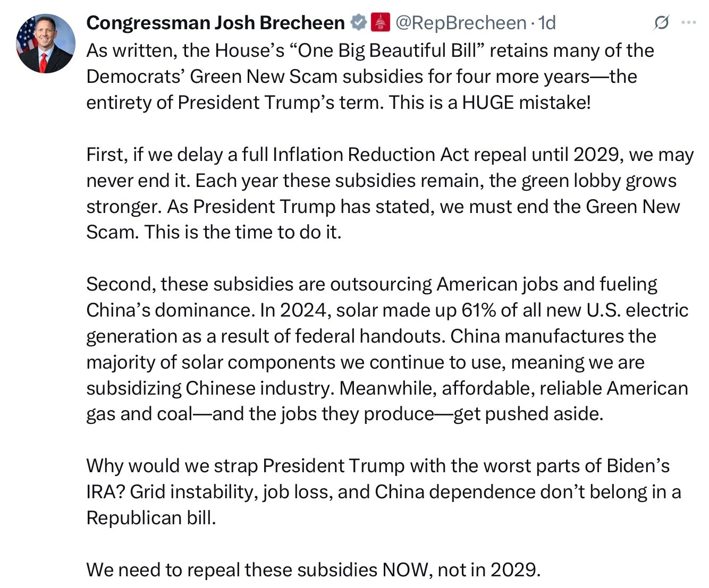The width and height of the screenshot is (709, 588).
Task: Open the post header area
Action: click(x=319, y=23)
